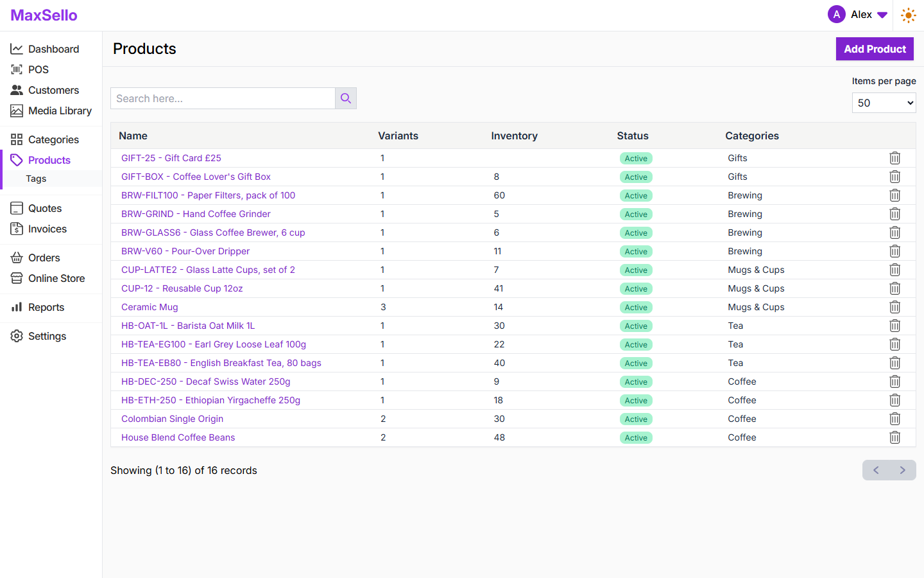This screenshot has width=924, height=578.
Task: Toggle the light/dark theme sun icon
Action: click(908, 15)
